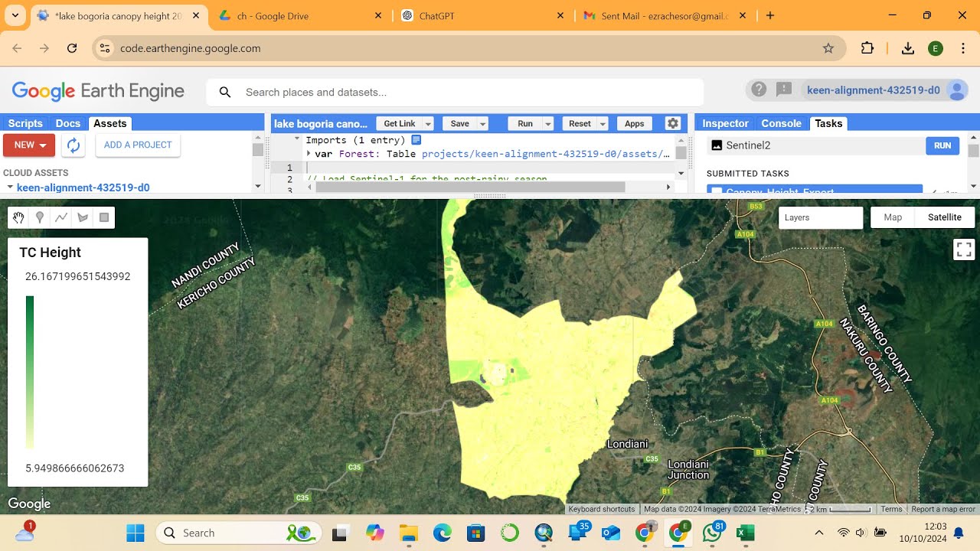Switch to the Scripts tab
980x551 pixels.
tap(25, 123)
